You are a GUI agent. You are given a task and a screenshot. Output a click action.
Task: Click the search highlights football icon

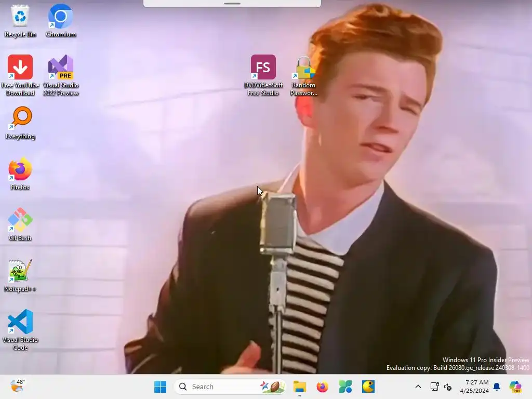tap(273, 387)
